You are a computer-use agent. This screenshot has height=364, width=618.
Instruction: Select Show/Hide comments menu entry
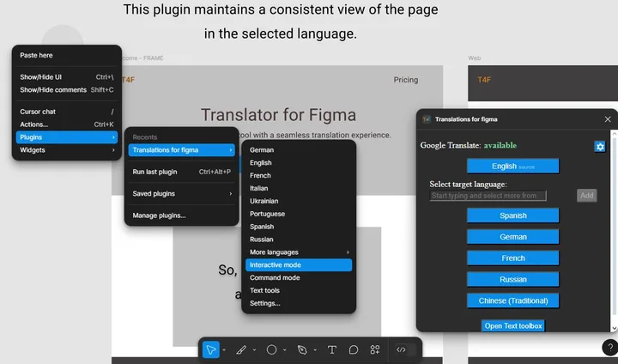point(67,90)
